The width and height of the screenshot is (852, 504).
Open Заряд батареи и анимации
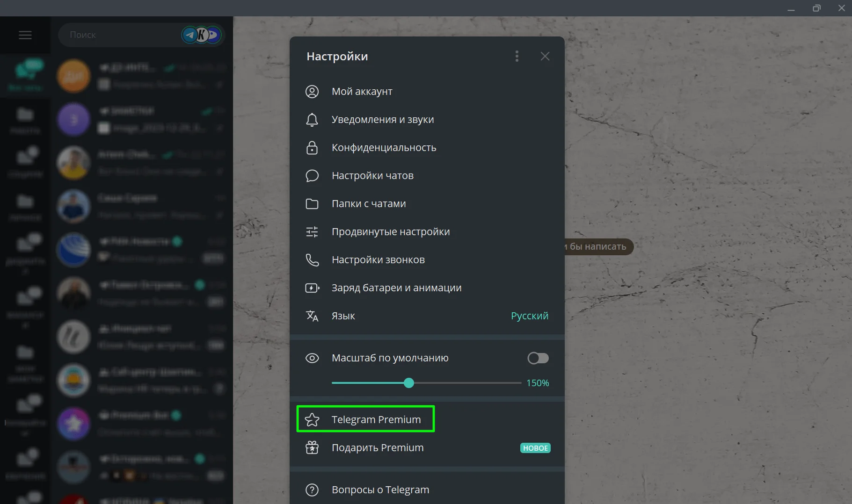(x=427, y=288)
